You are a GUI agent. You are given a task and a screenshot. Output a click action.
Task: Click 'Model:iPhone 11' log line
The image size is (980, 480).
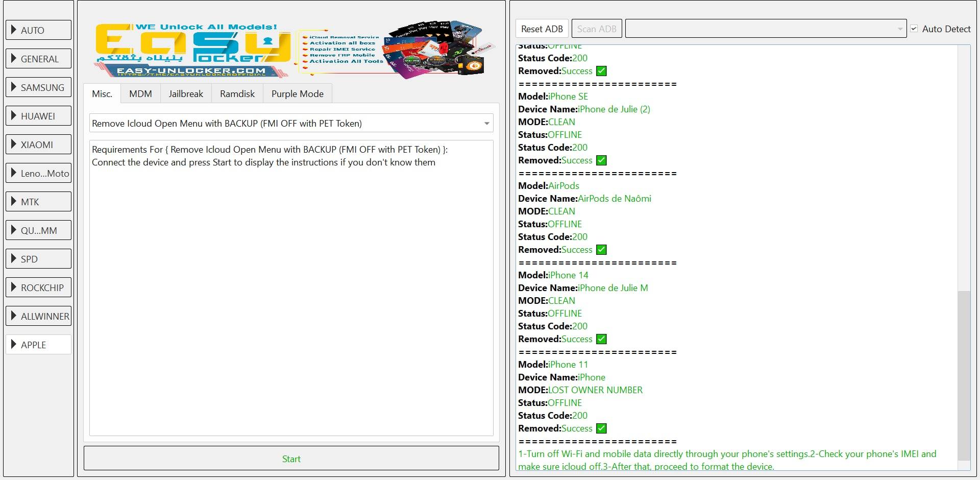[553, 365]
